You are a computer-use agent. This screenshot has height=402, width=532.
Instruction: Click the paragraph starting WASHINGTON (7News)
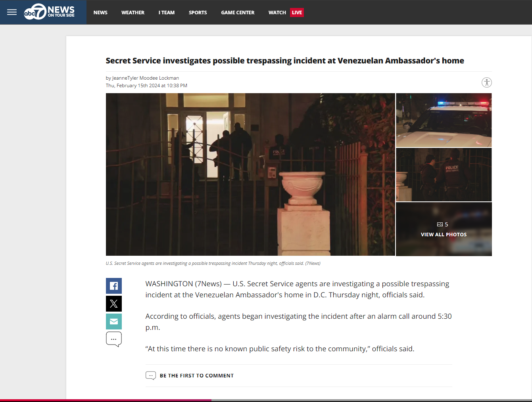pyautogui.click(x=298, y=289)
